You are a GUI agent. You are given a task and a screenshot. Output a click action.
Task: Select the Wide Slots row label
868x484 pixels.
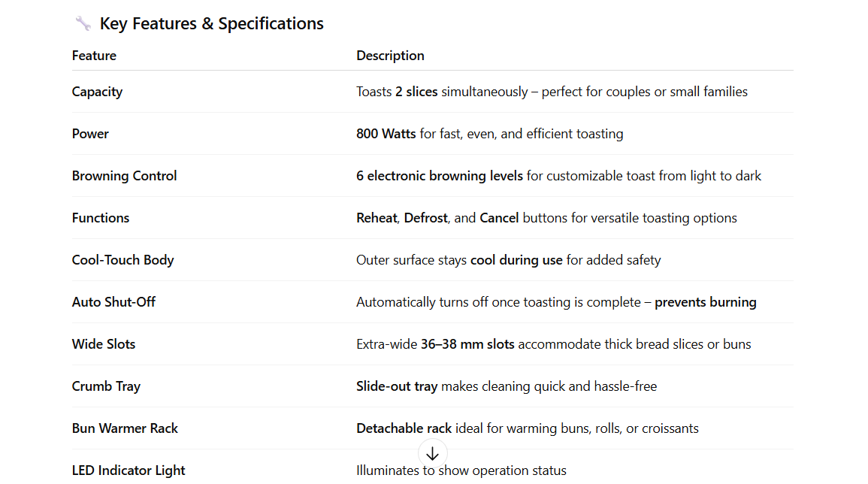coord(104,344)
